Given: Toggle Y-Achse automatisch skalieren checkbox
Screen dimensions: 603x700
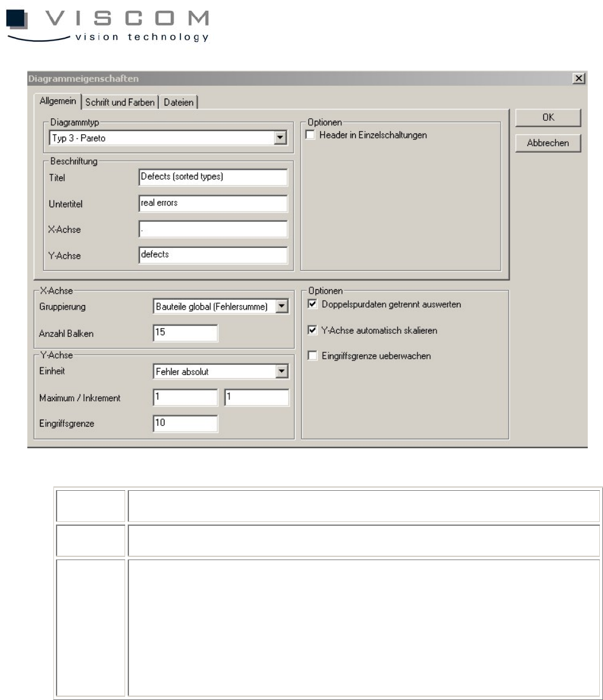Looking at the screenshot, I should click(313, 331).
